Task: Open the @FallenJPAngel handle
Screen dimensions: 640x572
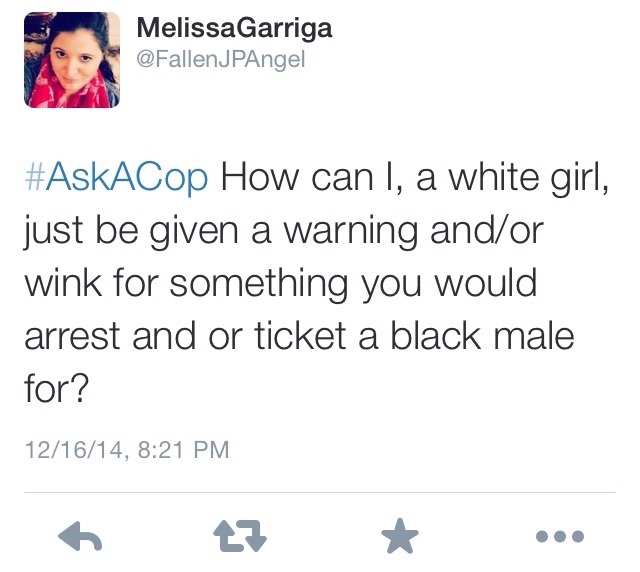Action: click(220, 60)
